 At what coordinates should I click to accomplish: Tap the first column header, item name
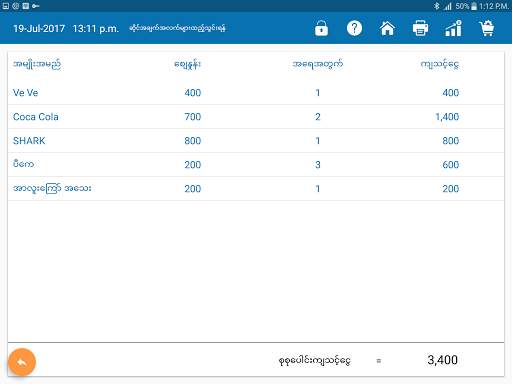coord(37,64)
